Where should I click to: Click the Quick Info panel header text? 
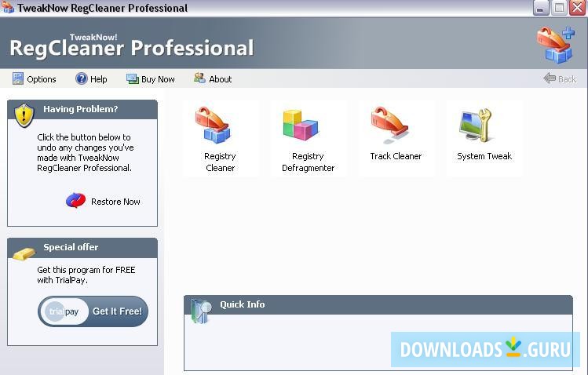243,304
